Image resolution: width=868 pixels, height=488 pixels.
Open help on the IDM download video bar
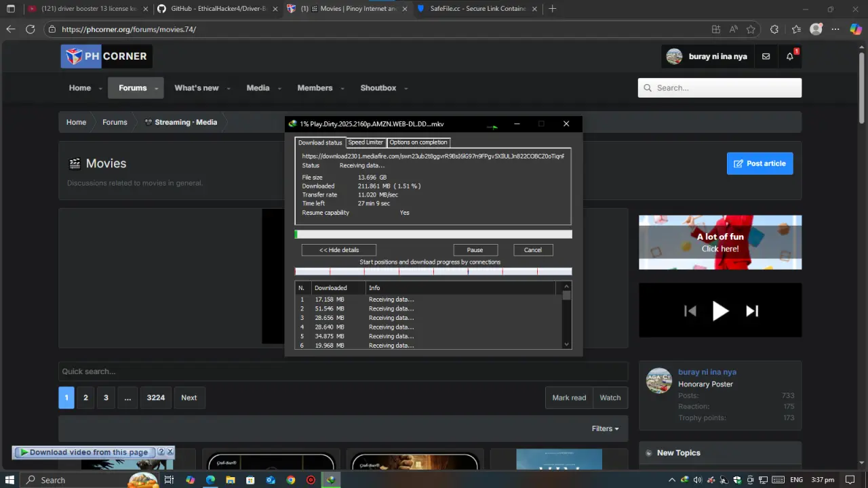tap(161, 452)
